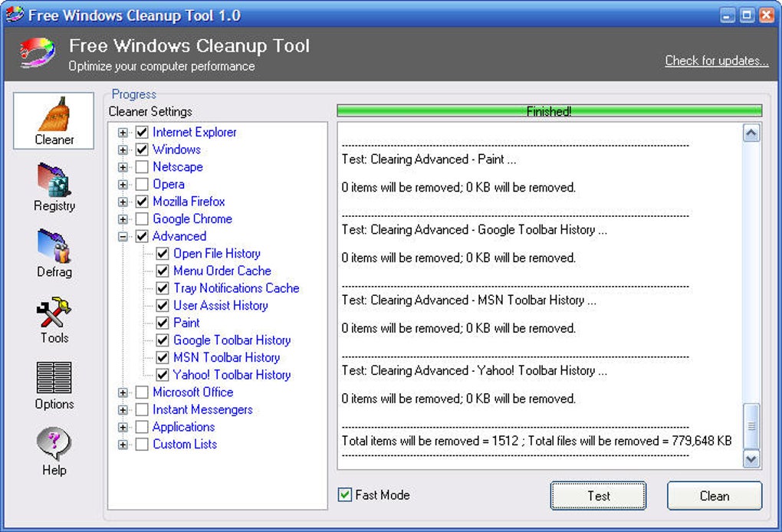Click 'Test: Clearing Advanced - Paint ...' line
The width and height of the screenshot is (782, 532).
[x=429, y=159]
